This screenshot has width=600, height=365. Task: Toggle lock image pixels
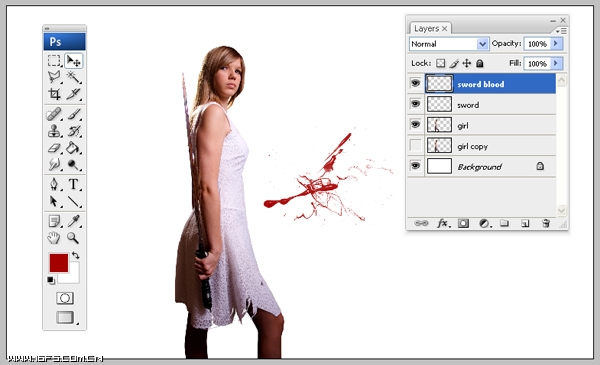pos(454,63)
